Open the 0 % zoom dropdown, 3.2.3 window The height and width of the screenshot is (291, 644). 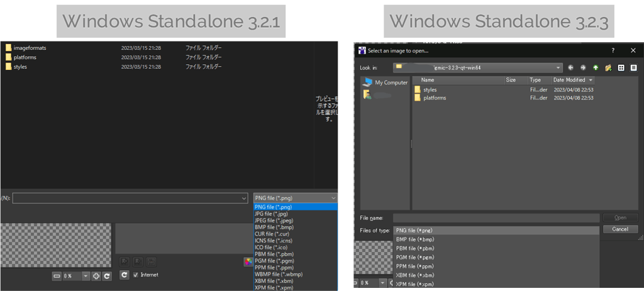[x=383, y=283]
